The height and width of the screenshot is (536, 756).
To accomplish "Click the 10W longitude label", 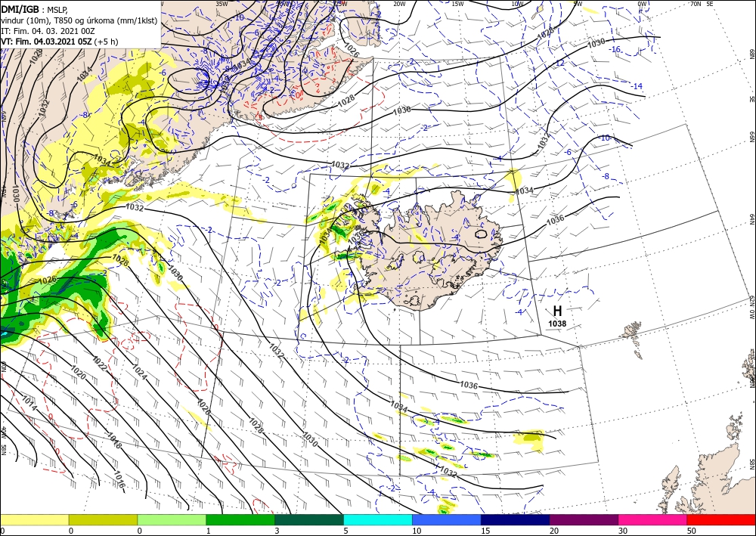I will pos(517,4).
